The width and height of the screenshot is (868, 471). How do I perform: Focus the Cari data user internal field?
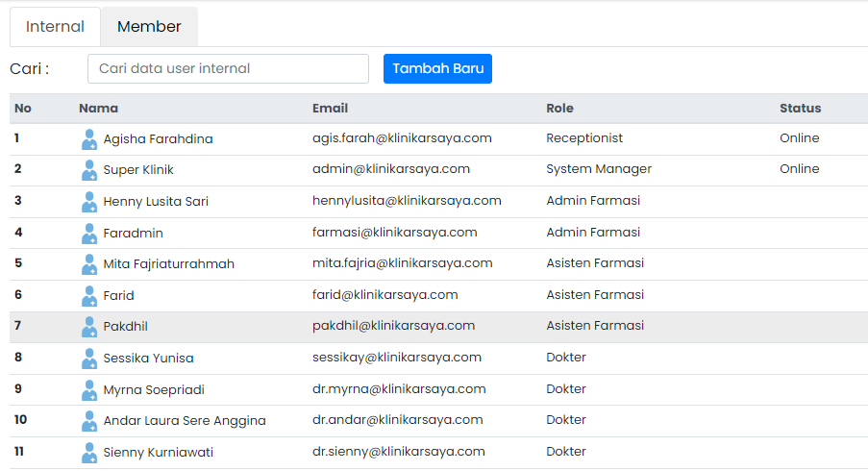[228, 69]
